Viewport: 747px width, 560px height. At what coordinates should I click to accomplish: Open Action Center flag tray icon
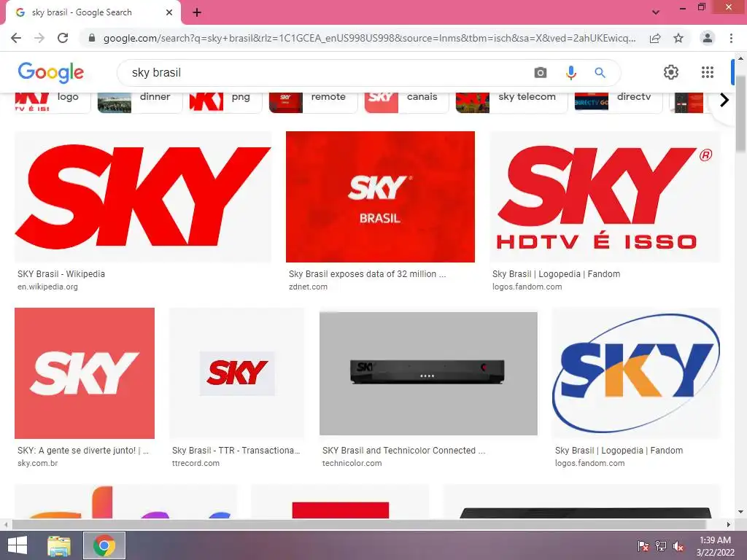point(643,546)
